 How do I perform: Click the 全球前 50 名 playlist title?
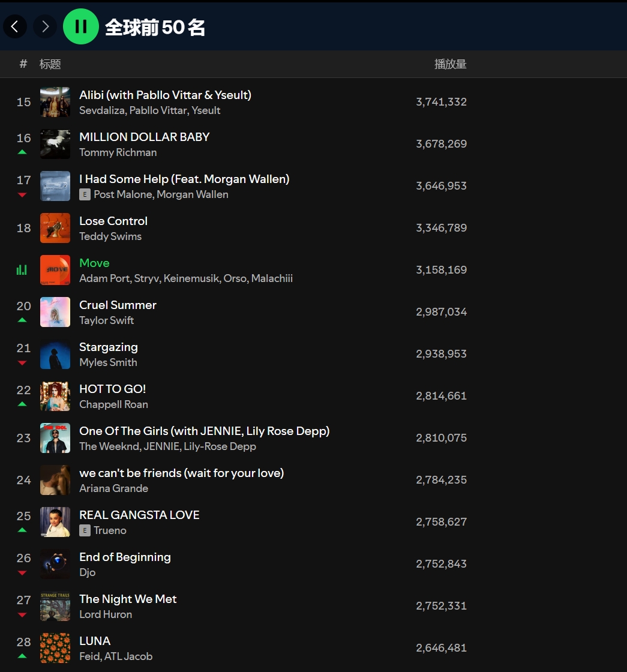(x=155, y=27)
